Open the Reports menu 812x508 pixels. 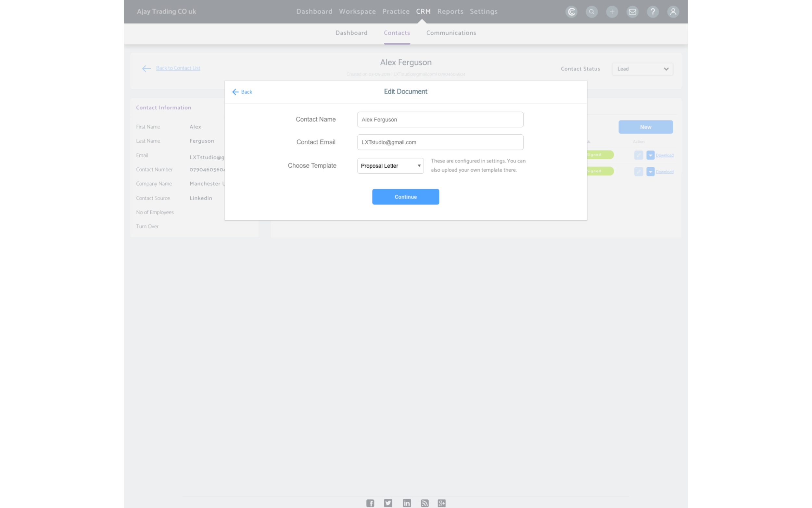pos(450,11)
